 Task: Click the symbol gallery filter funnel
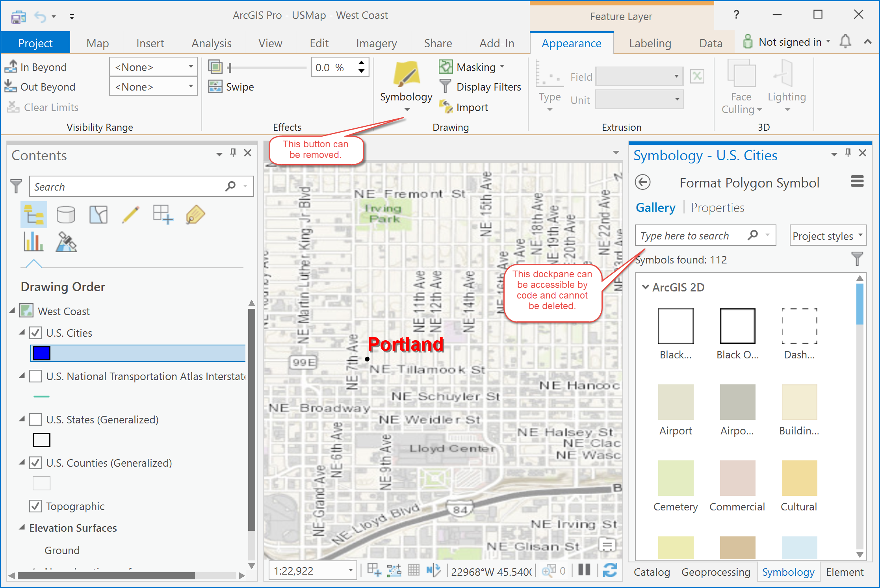(x=857, y=259)
